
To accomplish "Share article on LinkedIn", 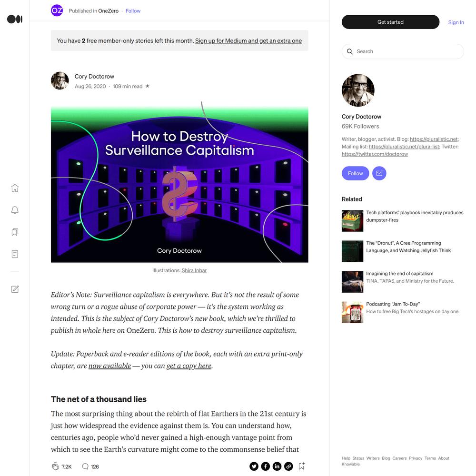I will (x=277, y=466).
